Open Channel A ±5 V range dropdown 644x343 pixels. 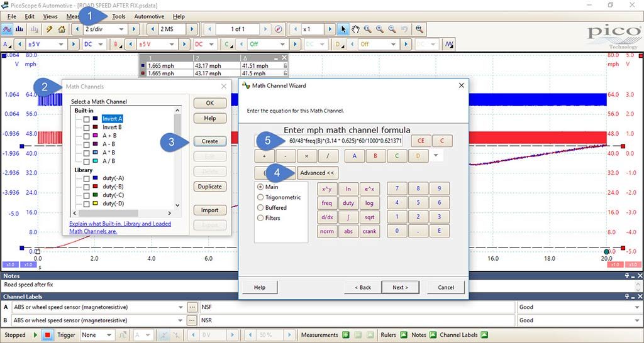[61, 44]
